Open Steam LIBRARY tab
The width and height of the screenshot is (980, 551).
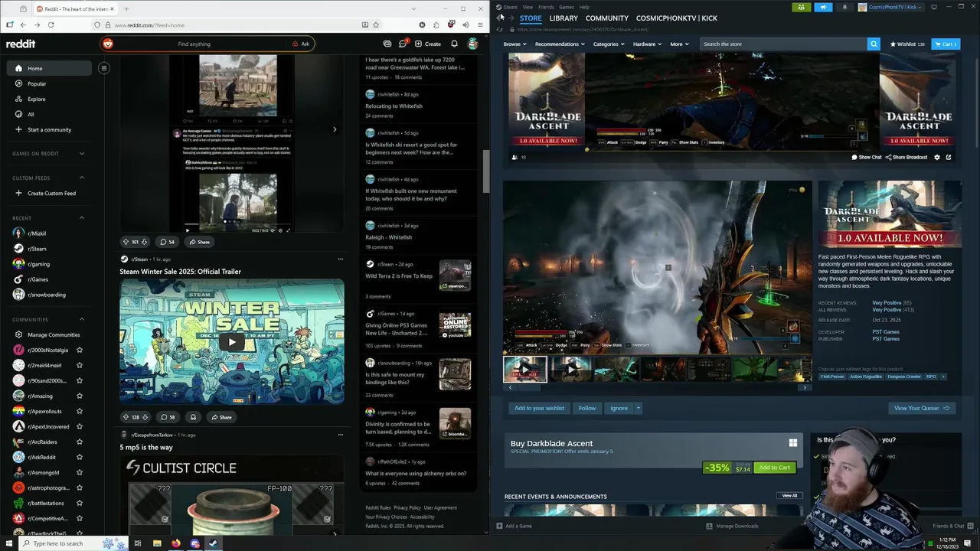(x=563, y=18)
